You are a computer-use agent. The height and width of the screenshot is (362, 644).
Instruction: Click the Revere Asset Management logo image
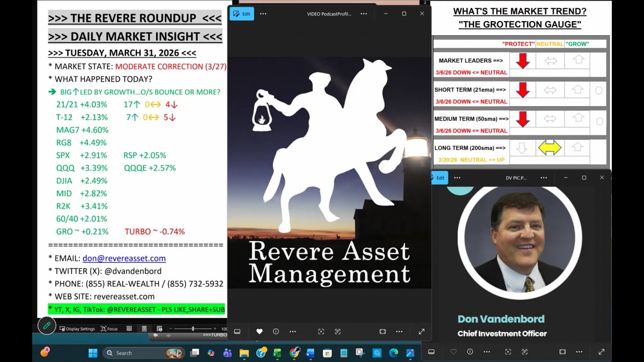tap(330, 172)
